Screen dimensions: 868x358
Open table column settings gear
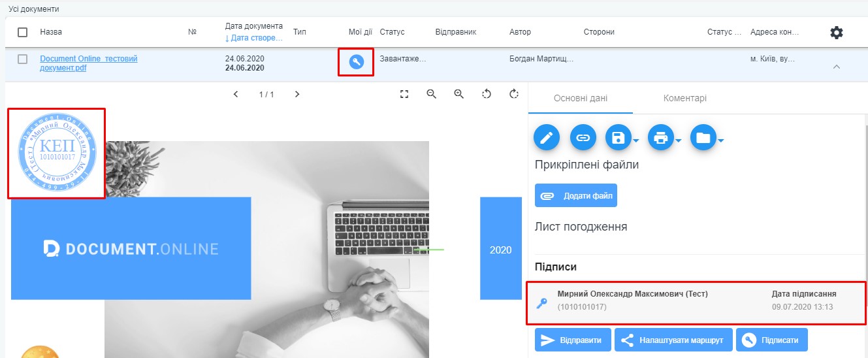click(x=836, y=32)
